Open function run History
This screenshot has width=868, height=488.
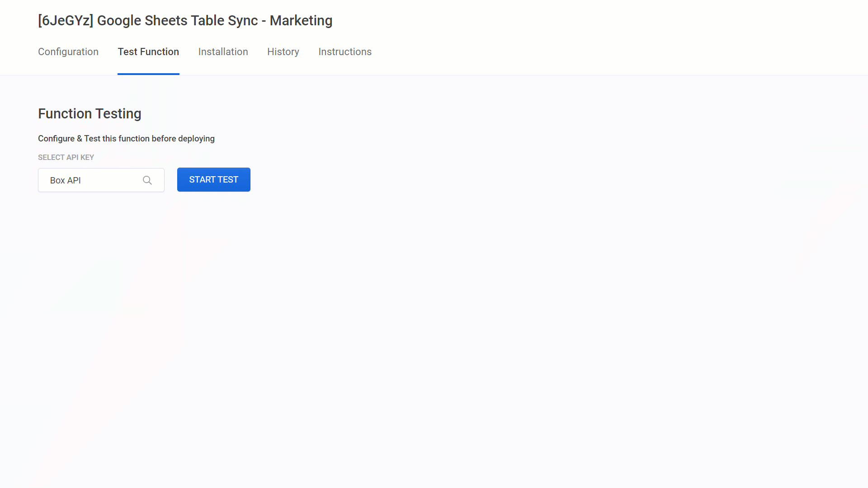[x=283, y=52]
